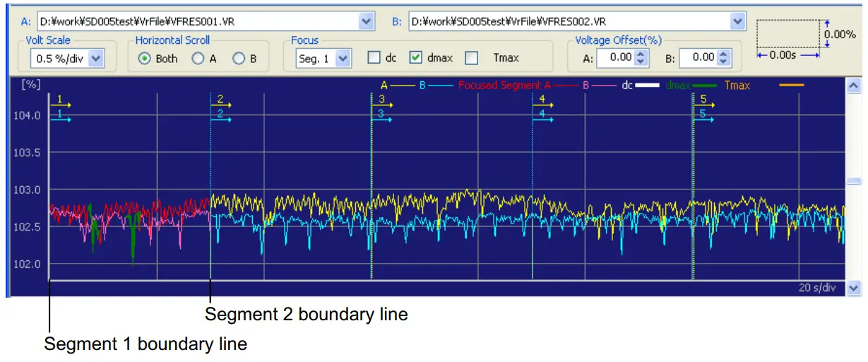Screen dimensions: 868x362
Task: Expand the Focus segment dropdown
Action: [343, 59]
